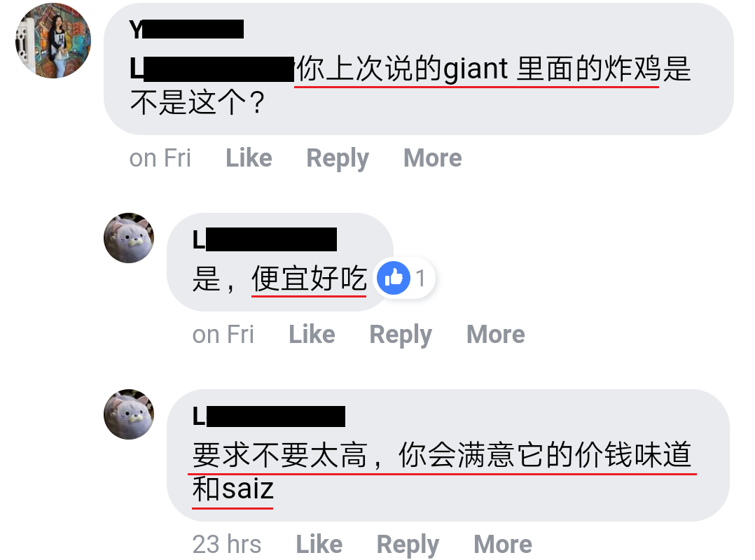Open More options under the 便宜好吃 reply
This screenshot has width=755, height=560.
coord(495,335)
